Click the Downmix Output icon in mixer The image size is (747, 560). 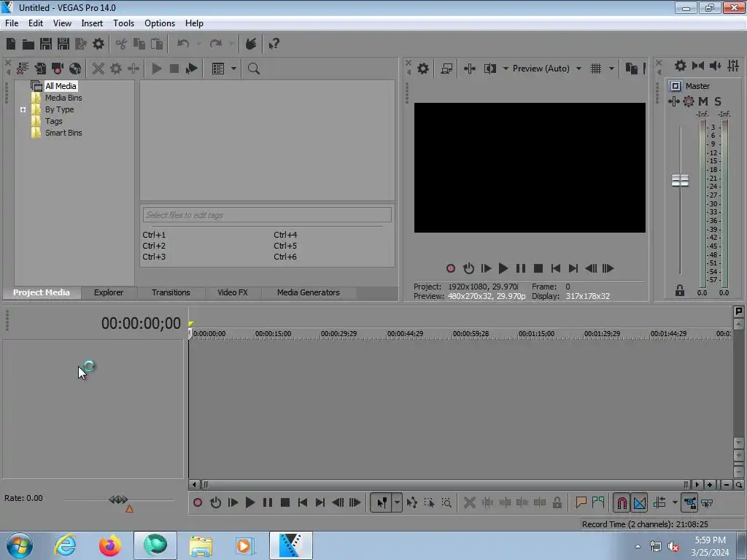click(x=698, y=66)
